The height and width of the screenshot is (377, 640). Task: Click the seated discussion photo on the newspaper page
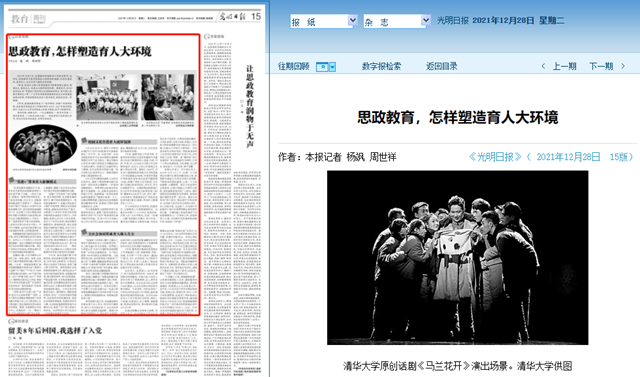click(x=168, y=97)
